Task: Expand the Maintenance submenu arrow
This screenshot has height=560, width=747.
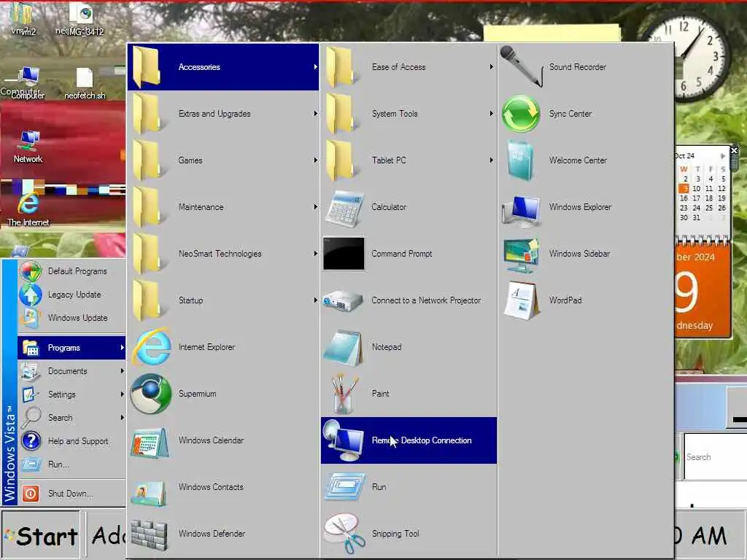Action: (315, 206)
